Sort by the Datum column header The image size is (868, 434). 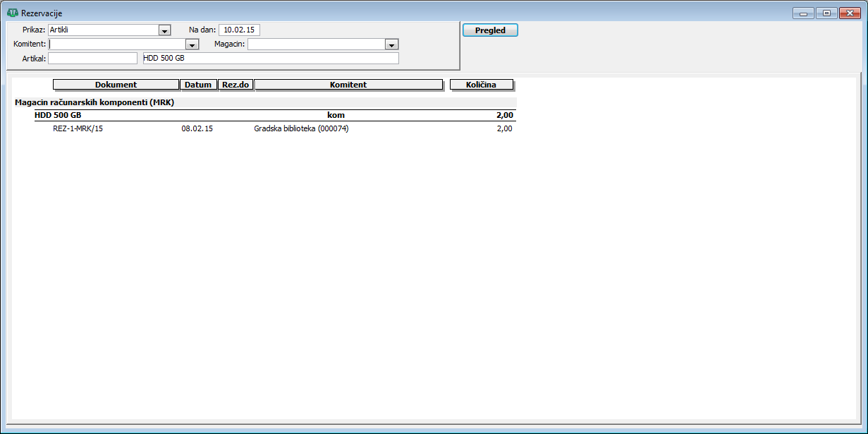click(198, 85)
